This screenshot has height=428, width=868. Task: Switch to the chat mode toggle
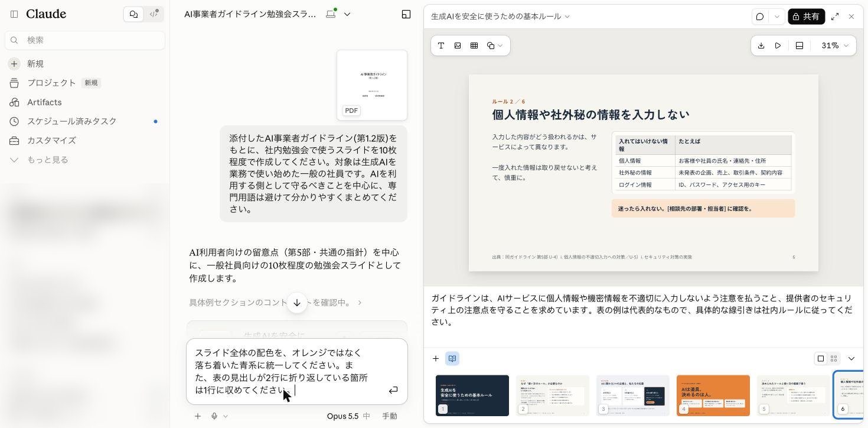(x=134, y=14)
